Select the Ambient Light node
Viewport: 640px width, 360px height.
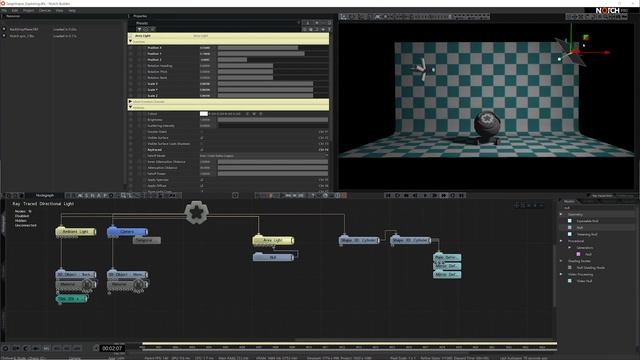pos(76,231)
